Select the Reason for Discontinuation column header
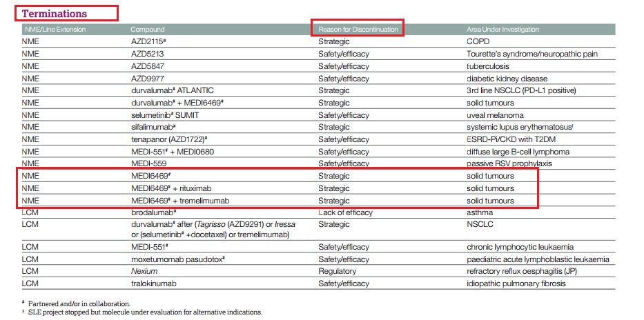 point(357,30)
